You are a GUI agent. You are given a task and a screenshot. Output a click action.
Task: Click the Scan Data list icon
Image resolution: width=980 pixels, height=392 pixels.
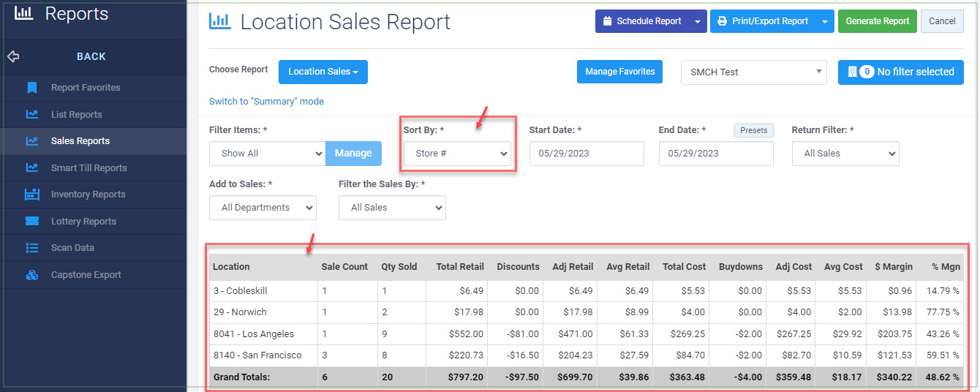click(31, 248)
